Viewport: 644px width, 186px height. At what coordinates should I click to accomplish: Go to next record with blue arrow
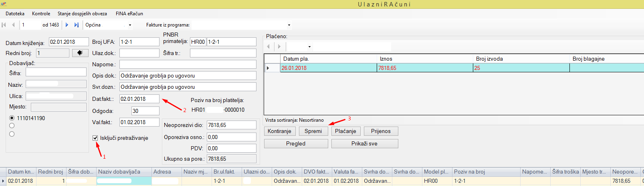[x=67, y=25]
